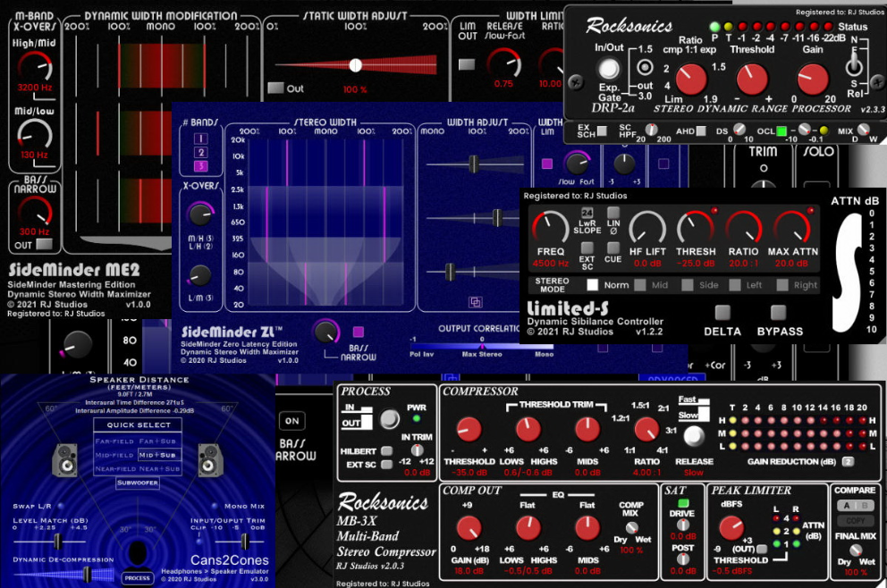The image size is (887, 588).
Task: Select Left stereo mode in Limited-S
Action: tap(735, 285)
